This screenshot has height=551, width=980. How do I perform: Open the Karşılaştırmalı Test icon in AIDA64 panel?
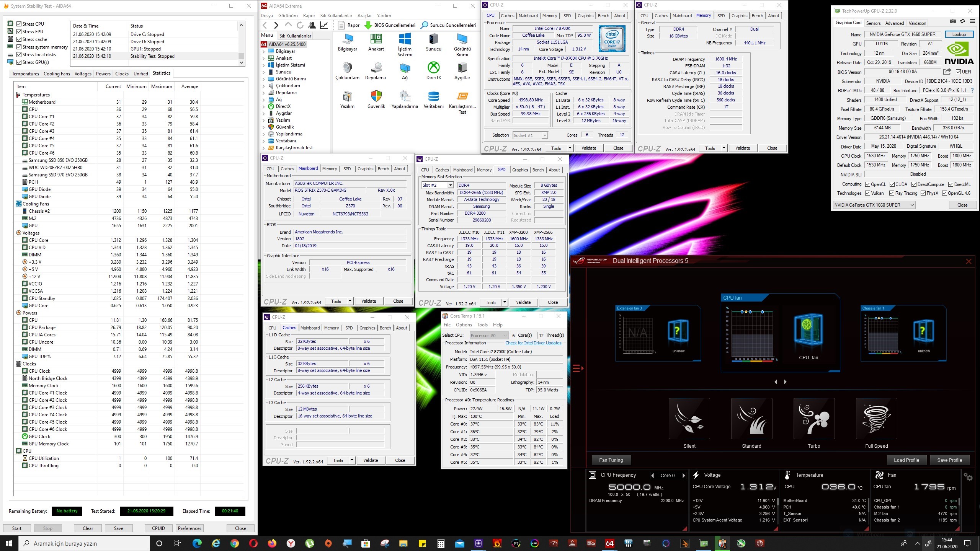point(462,96)
